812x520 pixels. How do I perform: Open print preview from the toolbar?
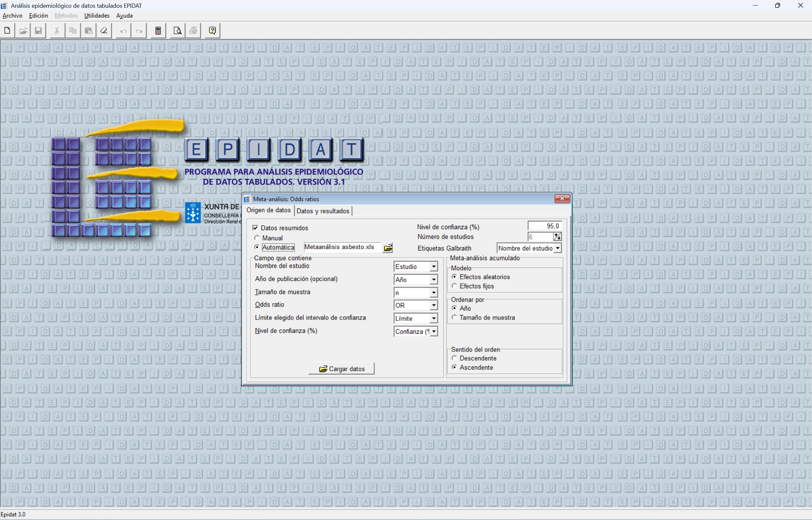tap(177, 31)
